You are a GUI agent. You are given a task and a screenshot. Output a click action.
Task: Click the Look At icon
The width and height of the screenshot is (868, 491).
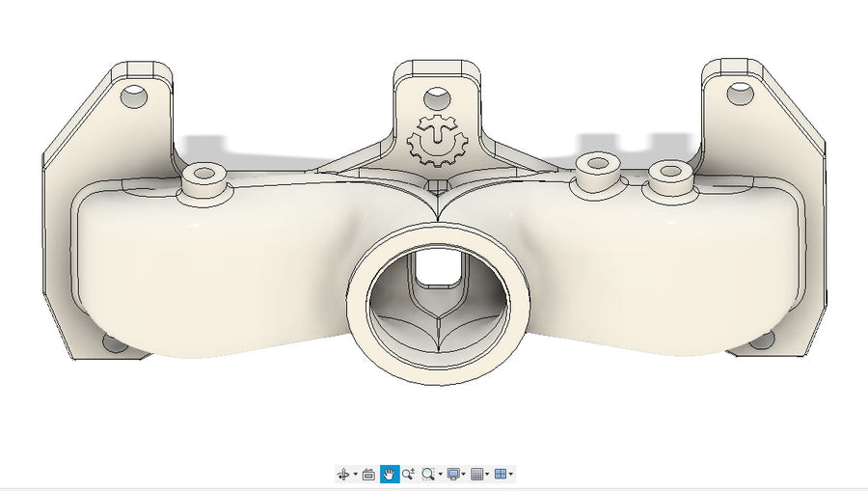368,475
